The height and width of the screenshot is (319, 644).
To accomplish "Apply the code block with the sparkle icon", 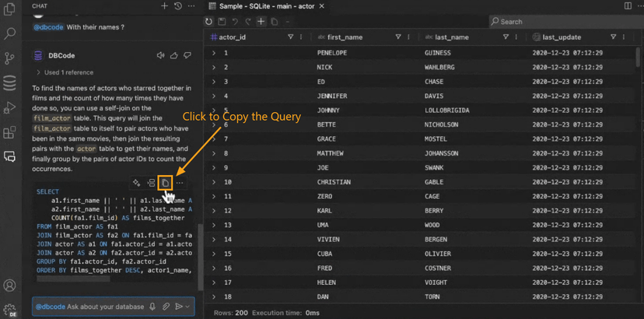I will [137, 183].
